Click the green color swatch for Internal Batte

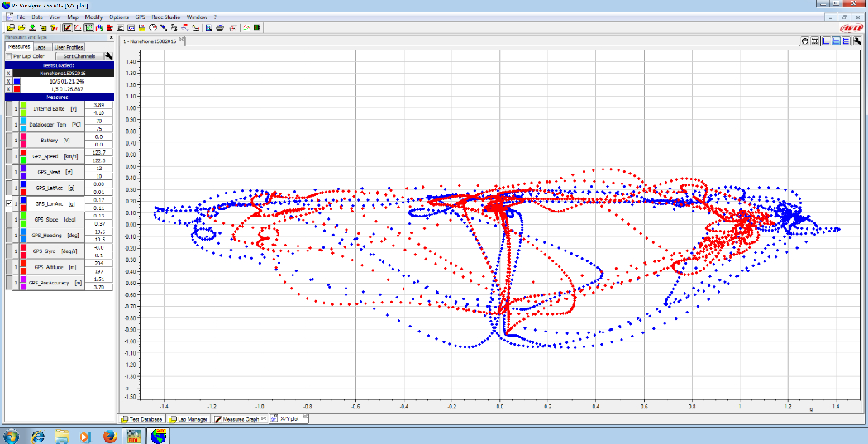[22, 108]
